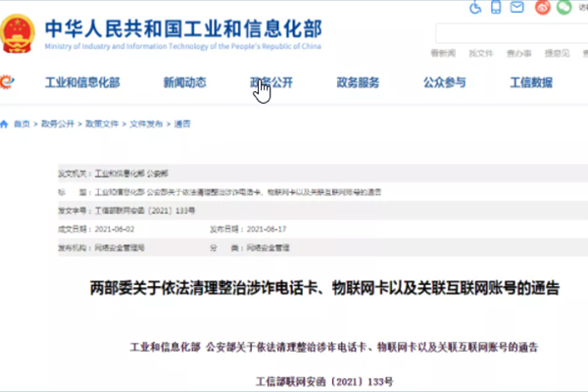Click the centered document number below subtitle
This screenshot has height=392, width=588.
pyautogui.click(x=324, y=382)
